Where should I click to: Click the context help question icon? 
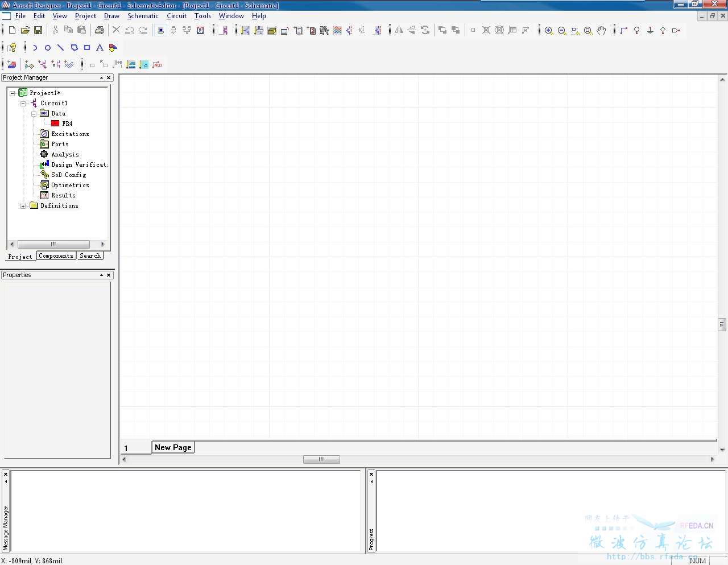point(12,48)
